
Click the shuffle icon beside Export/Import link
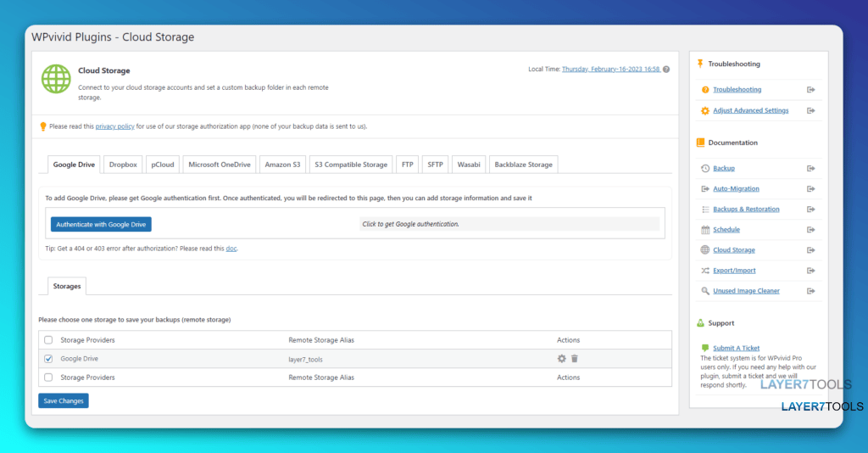pos(705,271)
